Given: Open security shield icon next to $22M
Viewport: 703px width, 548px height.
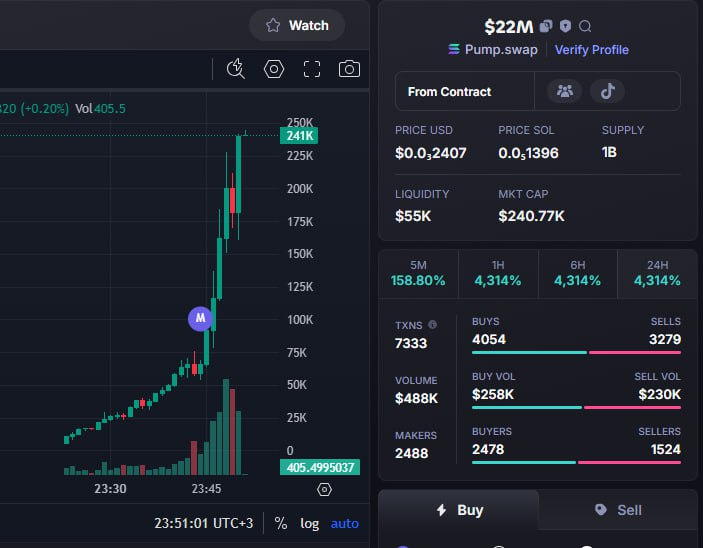Looking at the screenshot, I should 565,26.
